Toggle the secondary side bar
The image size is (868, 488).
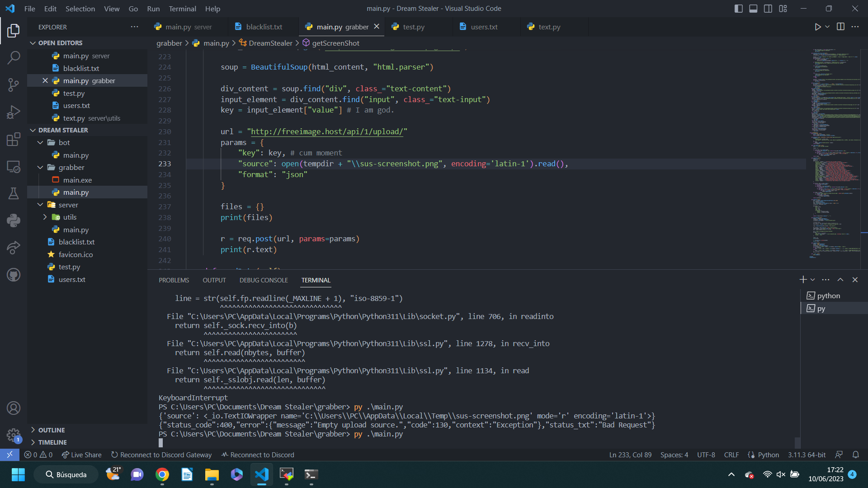coord(768,9)
